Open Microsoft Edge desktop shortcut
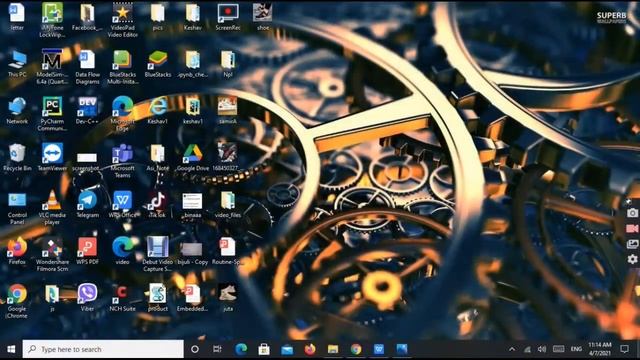This screenshot has width=640, height=360. coord(122,113)
